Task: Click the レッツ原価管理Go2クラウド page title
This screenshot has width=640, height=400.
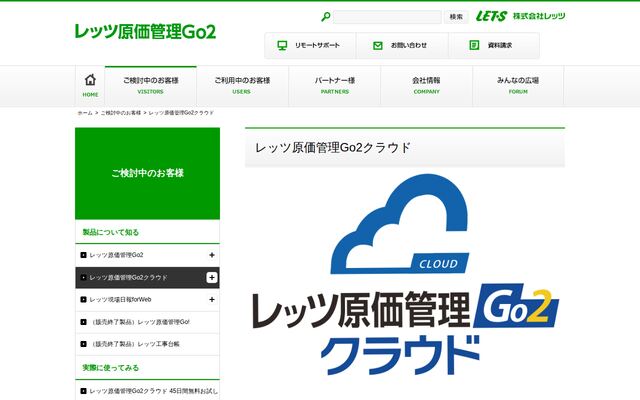Action: click(333, 148)
